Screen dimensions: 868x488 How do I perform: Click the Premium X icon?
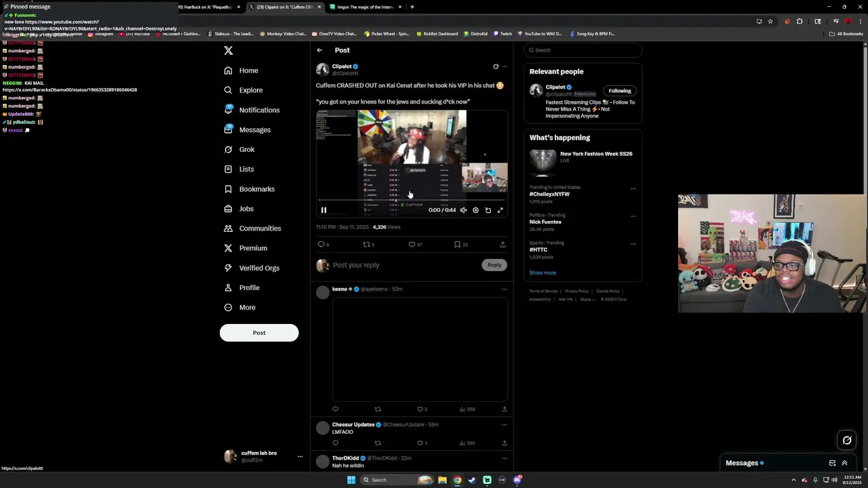[229, 248]
